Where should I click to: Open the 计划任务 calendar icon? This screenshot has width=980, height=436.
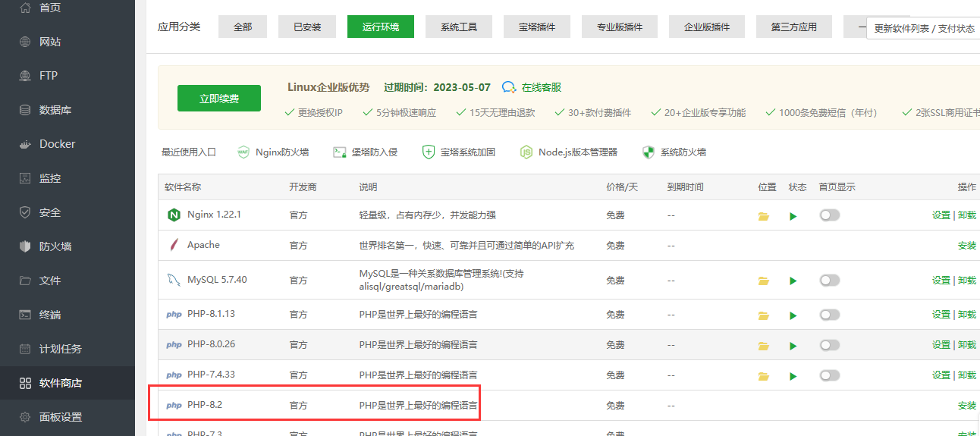25,349
